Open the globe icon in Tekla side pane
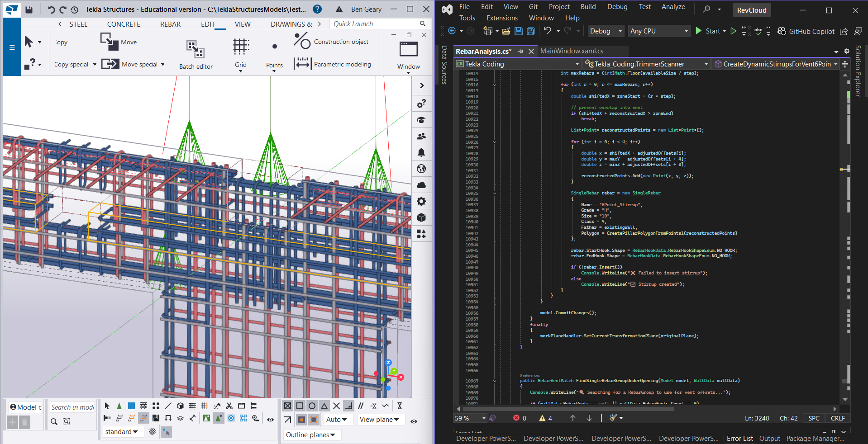Screen dimensions: 868x444 pos(421,169)
